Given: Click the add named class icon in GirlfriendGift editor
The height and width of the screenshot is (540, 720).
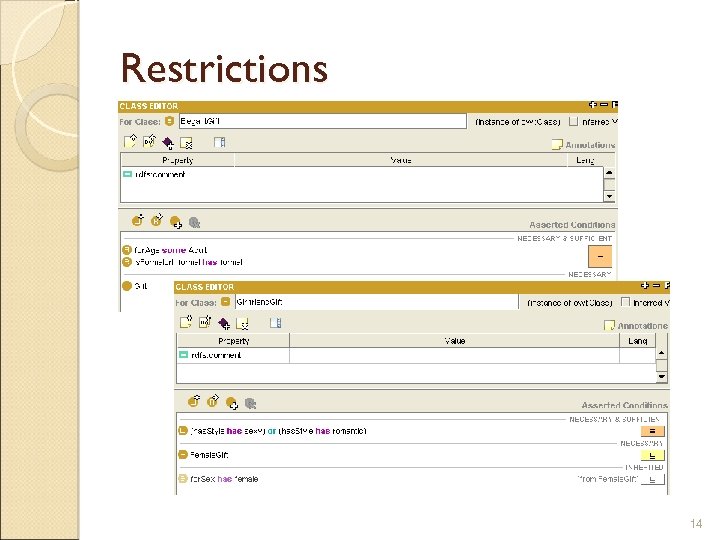Looking at the screenshot, I should [231, 403].
